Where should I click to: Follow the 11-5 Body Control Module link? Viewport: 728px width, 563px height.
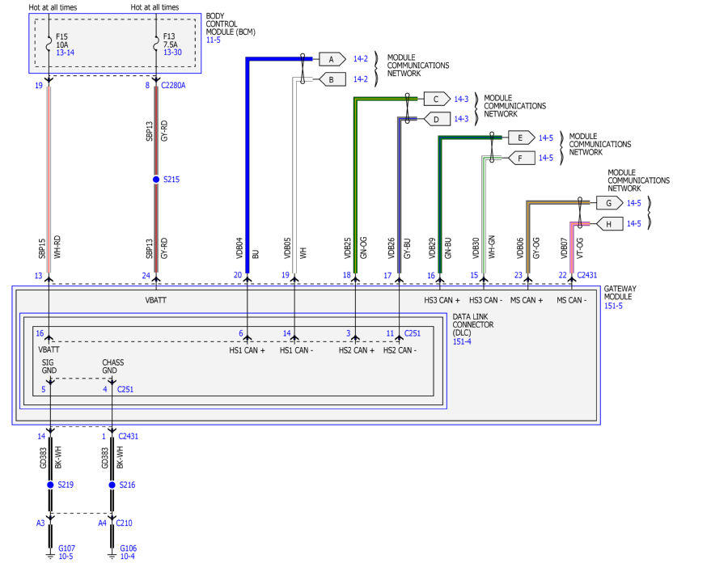click(214, 40)
